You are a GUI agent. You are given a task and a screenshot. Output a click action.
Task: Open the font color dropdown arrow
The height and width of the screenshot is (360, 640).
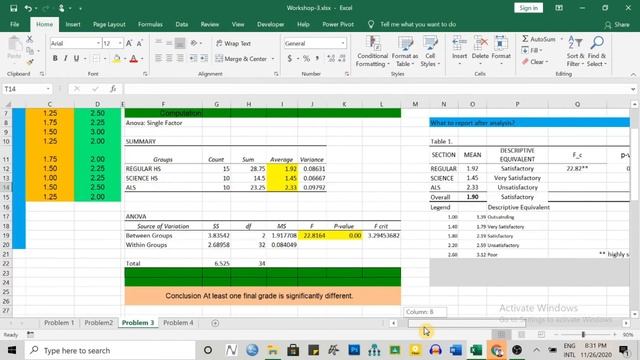tap(142, 59)
